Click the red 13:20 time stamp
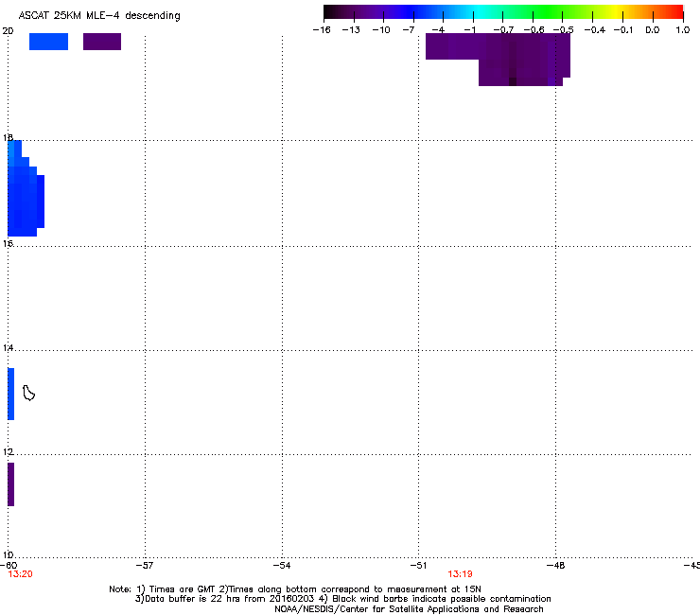Image resolution: width=700 pixels, height=615 pixels. pos(20,574)
